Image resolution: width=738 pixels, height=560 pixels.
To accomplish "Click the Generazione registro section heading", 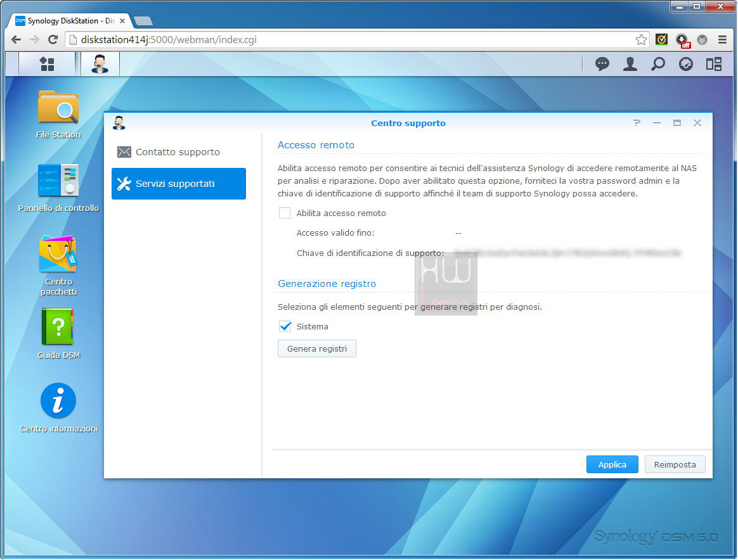I will (327, 284).
